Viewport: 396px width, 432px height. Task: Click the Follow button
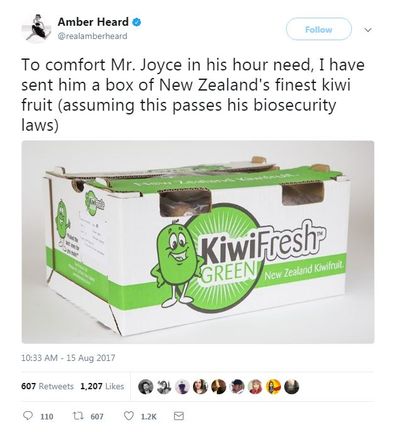pyautogui.click(x=319, y=29)
